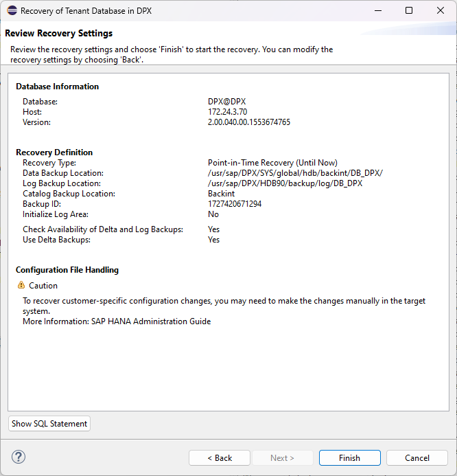Viewport: 457px width, 476px height.
Task: Select the host IP address 172.24.3.70
Action: (x=227, y=112)
